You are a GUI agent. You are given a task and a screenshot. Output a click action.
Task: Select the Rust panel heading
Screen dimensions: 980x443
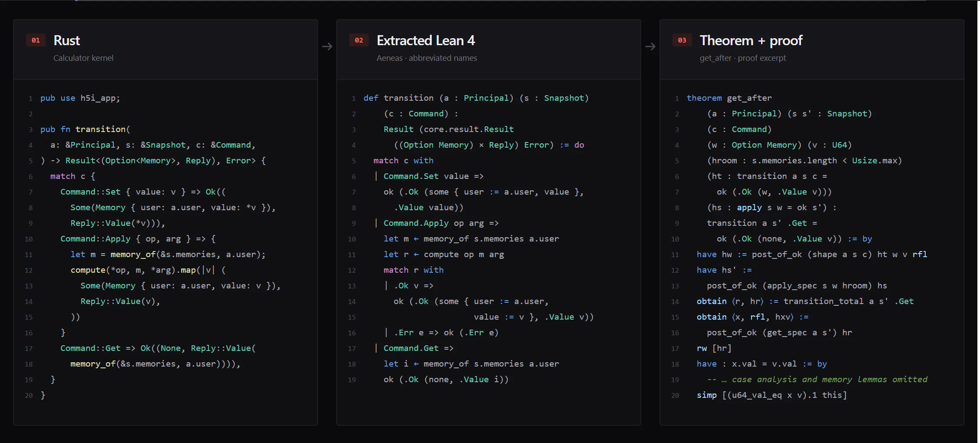(66, 40)
